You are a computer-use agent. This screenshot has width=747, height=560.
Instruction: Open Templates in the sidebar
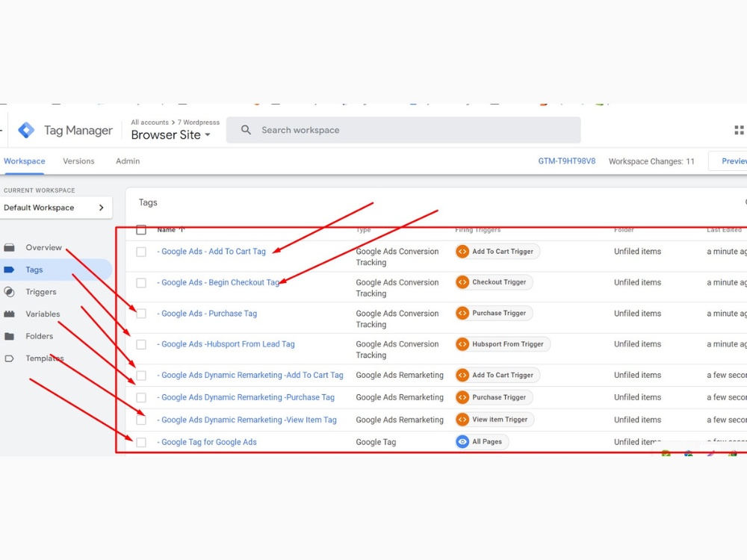tap(45, 358)
